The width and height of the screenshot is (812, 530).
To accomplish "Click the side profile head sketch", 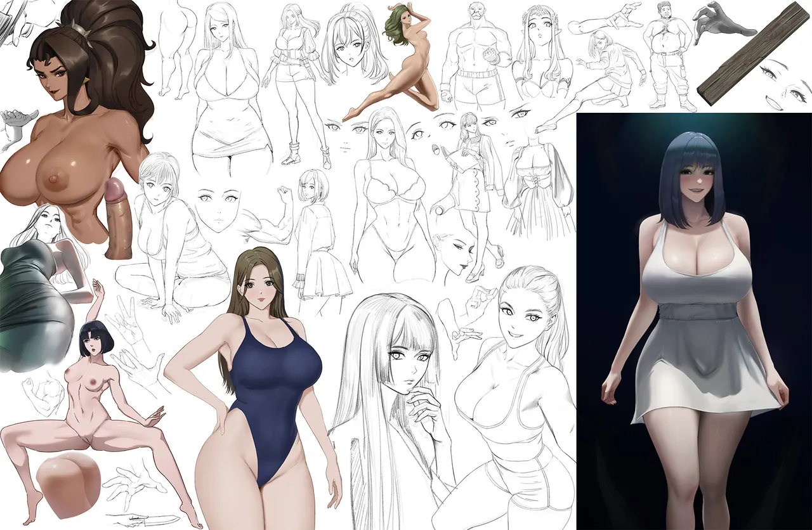I will pyautogui.click(x=458, y=252).
